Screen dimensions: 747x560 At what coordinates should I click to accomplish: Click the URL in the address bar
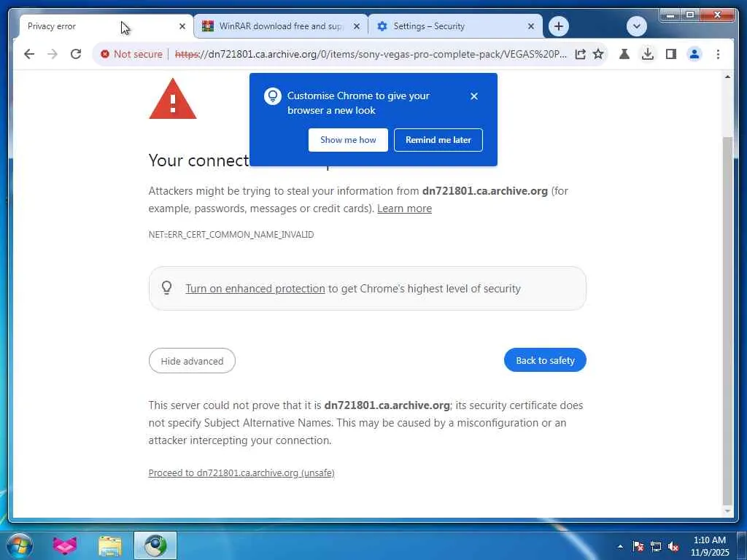point(371,54)
